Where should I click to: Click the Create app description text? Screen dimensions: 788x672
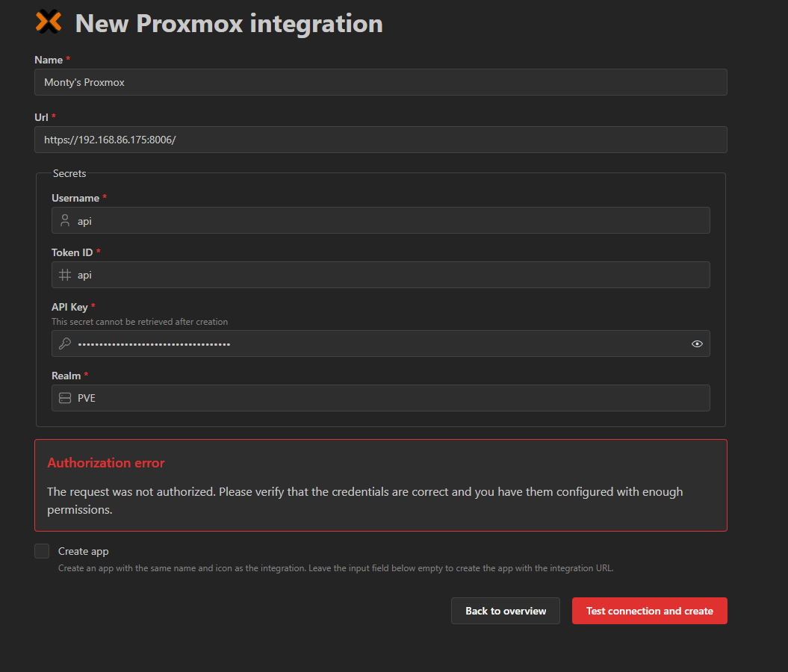click(x=335, y=568)
